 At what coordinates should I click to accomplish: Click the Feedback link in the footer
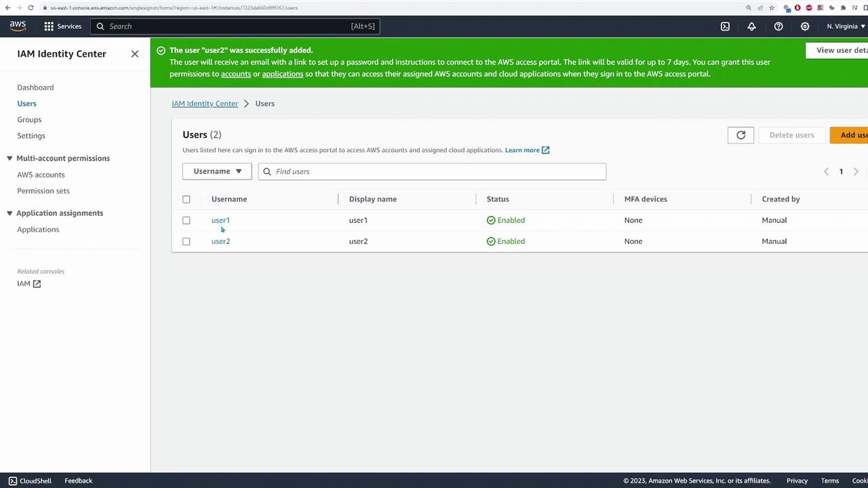tap(79, 481)
